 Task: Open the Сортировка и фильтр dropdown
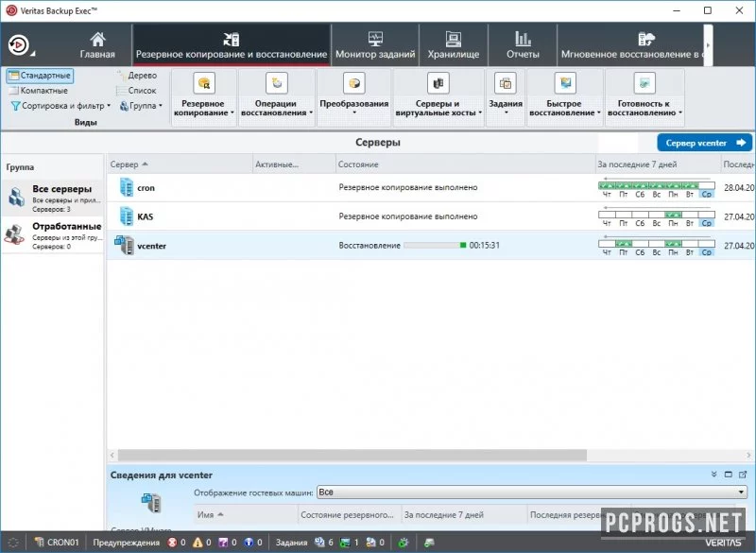[x=61, y=106]
